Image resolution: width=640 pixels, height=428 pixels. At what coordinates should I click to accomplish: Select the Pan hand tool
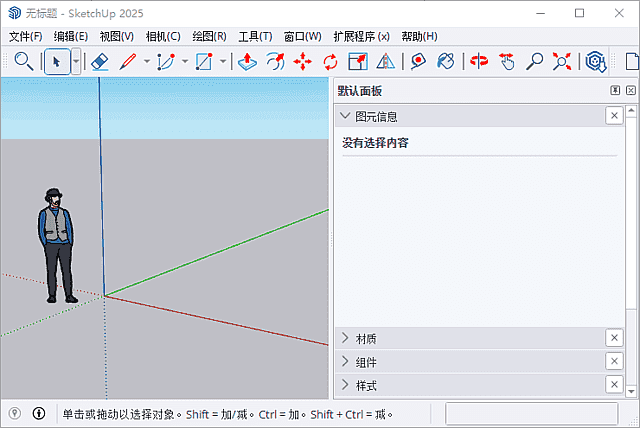click(x=508, y=61)
